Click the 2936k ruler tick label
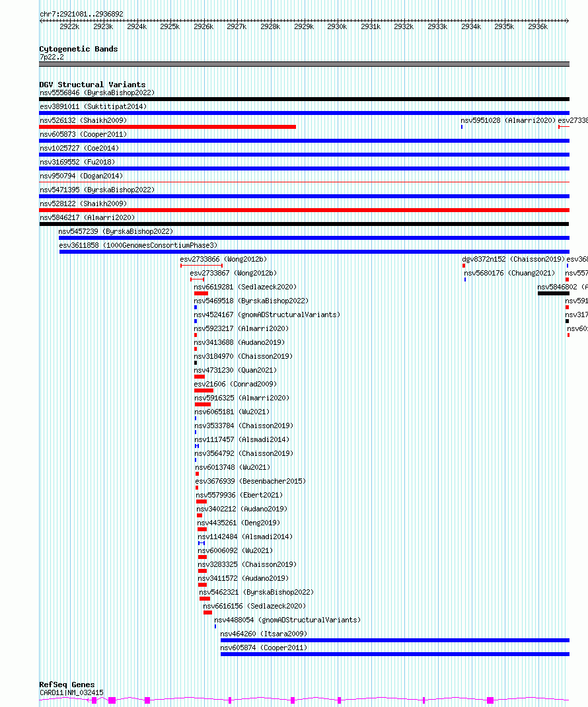 538,26
